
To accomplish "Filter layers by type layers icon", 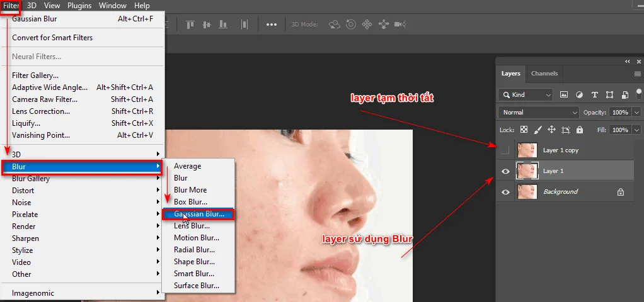I will click(x=594, y=95).
